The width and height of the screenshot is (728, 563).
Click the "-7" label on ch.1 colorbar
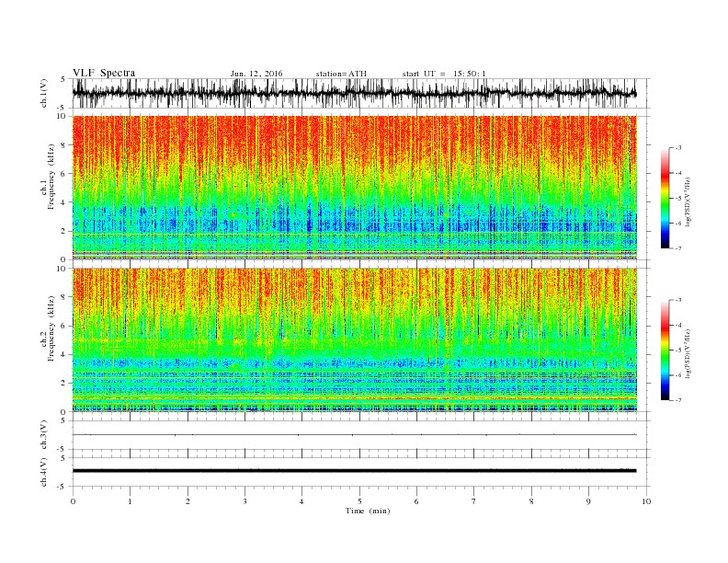click(x=677, y=248)
